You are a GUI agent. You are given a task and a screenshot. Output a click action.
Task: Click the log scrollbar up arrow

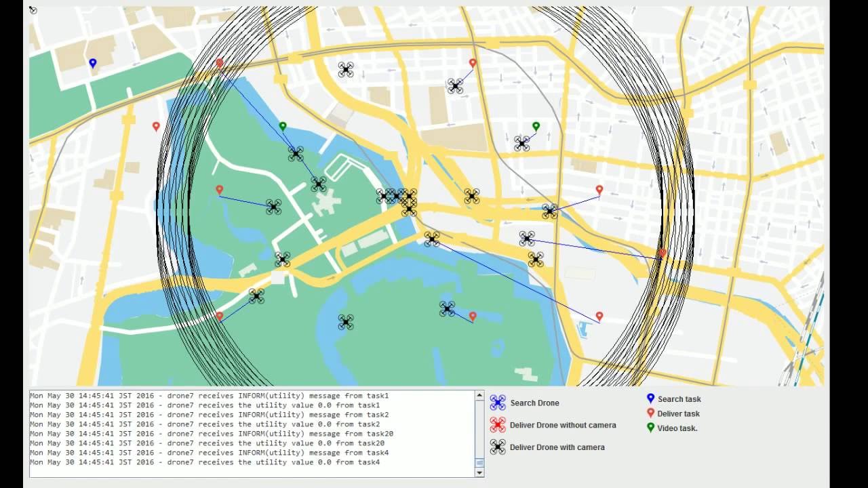point(479,396)
